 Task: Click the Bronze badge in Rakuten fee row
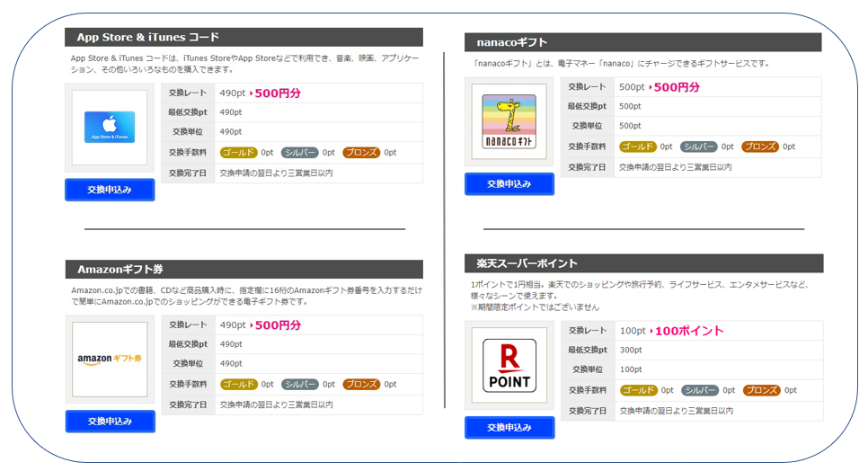[761, 390]
